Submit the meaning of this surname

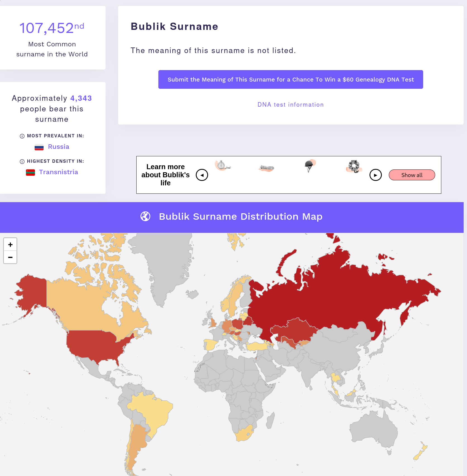click(291, 80)
